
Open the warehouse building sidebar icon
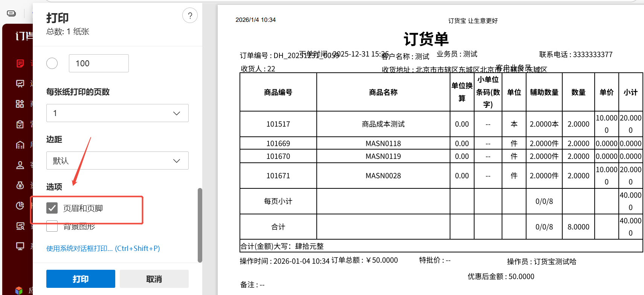[20, 145]
